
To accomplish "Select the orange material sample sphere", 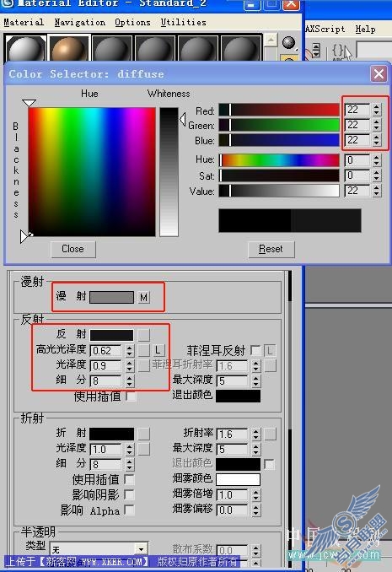I will (x=69, y=48).
